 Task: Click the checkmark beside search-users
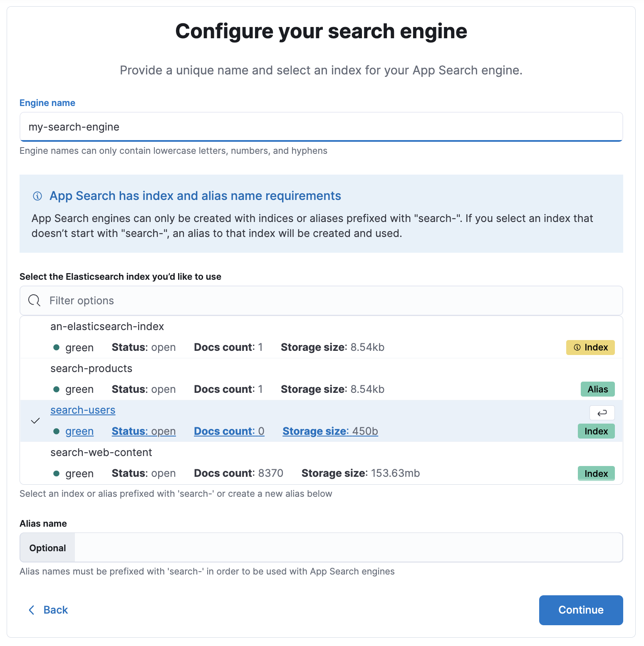coord(35,421)
